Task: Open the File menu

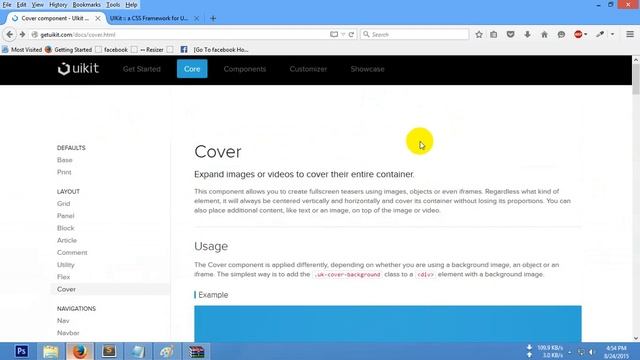Action: [7, 5]
